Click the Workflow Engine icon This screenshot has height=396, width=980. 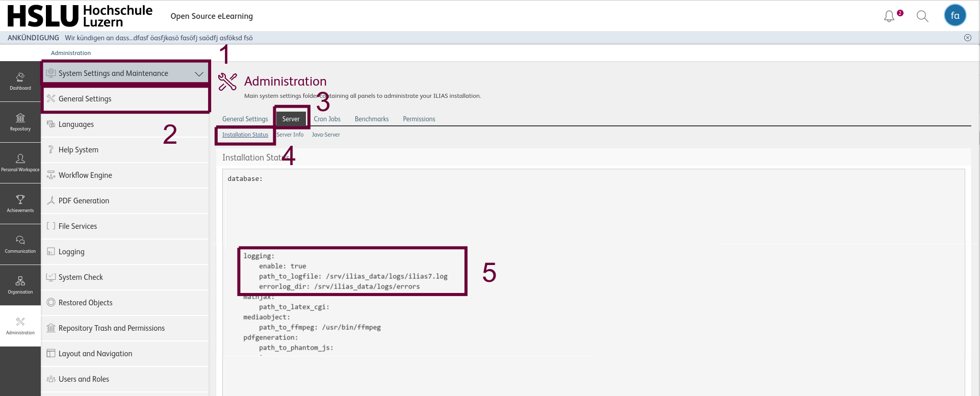click(x=51, y=175)
